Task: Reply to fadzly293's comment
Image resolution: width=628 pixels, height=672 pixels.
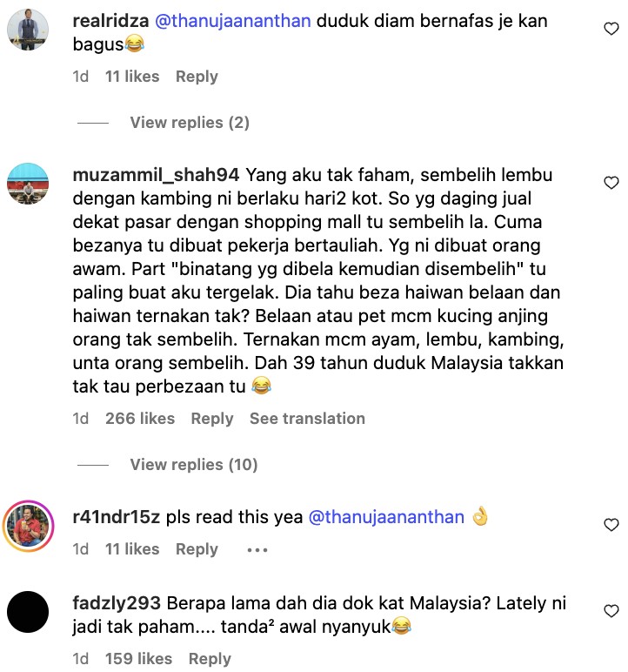Action: pyautogui.click(x=210, y=659)
